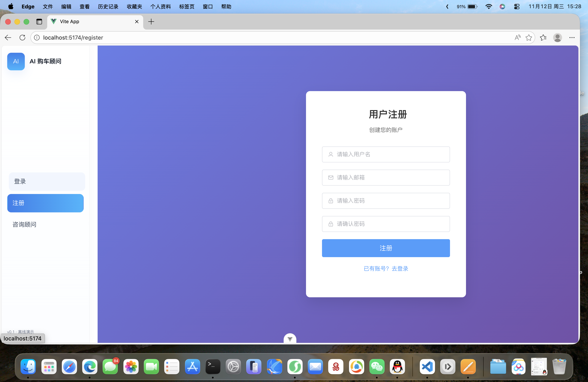Viewport: 588px width, 382px height.
Task: Click the AI logo in the sidebar
Action: click(x=16, y=62)
